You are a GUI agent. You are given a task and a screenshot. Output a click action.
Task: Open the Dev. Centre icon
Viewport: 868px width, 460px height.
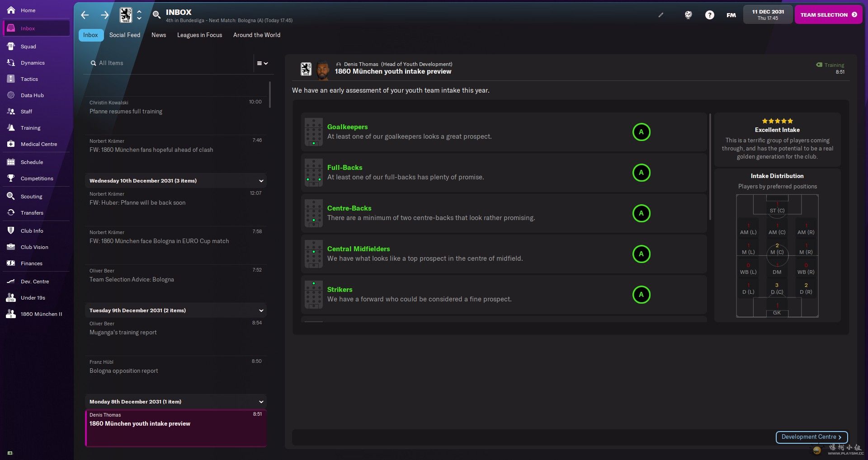click(x=11, y=281)
